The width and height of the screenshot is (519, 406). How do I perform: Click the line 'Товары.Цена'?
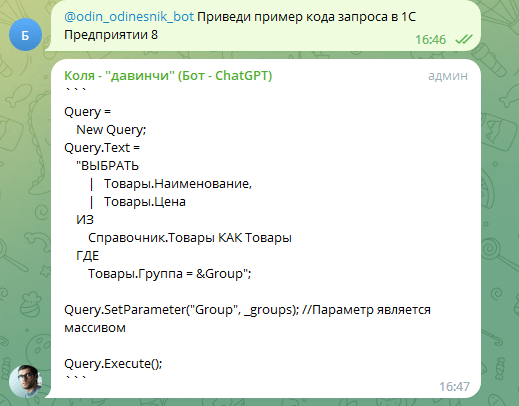click(x=145, y=202)
